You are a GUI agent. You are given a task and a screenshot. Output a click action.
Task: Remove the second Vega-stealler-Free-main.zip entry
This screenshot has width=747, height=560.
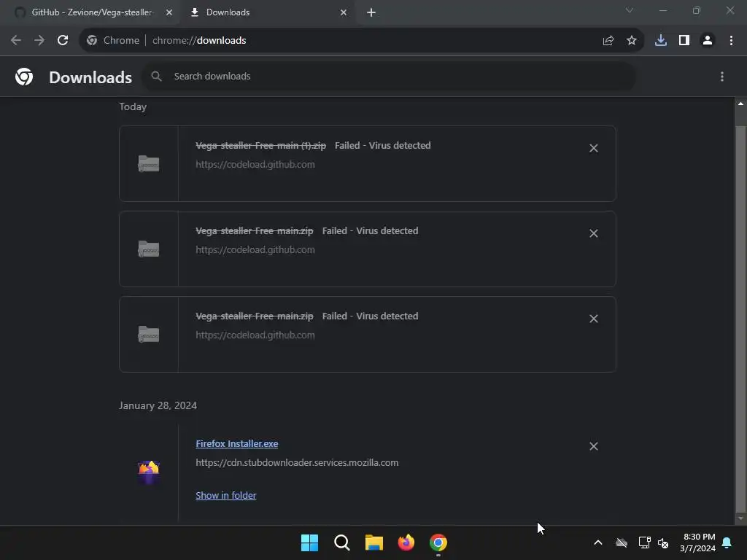coord(594,233)
